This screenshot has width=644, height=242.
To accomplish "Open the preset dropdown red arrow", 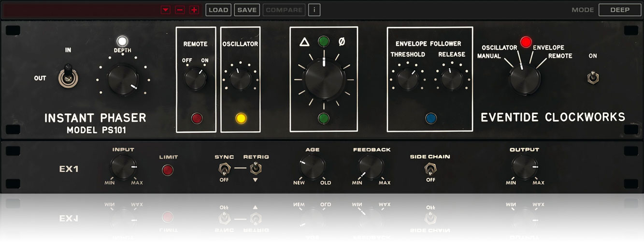I will point(166,10).
